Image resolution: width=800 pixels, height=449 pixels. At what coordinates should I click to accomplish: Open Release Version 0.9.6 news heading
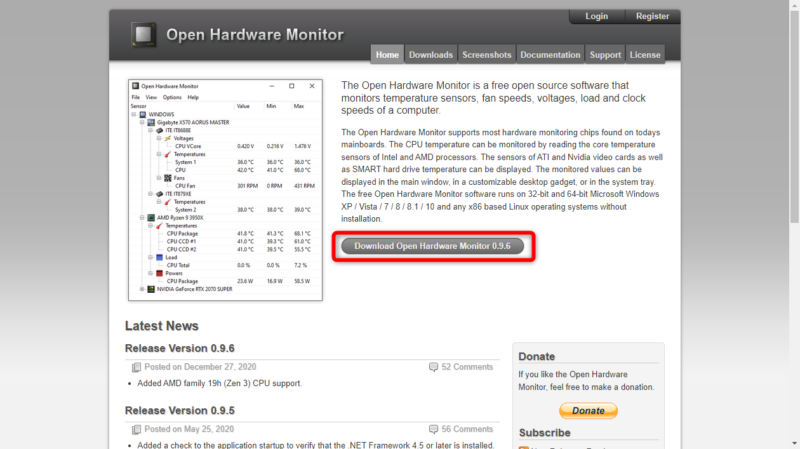click(x=180, y=348)
